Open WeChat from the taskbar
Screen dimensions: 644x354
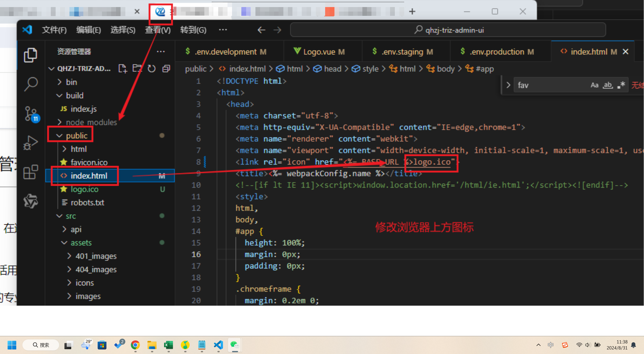(235, 345)
